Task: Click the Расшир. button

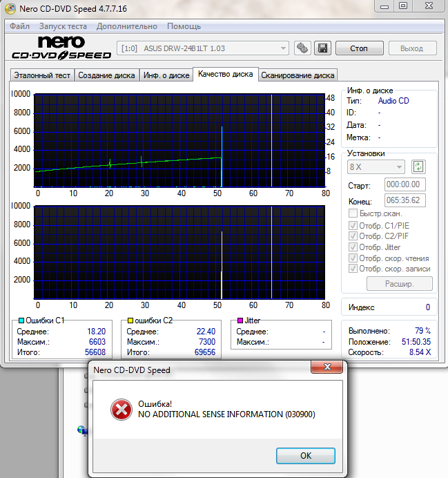Action: pyautogui.click(x=400, y=284)
